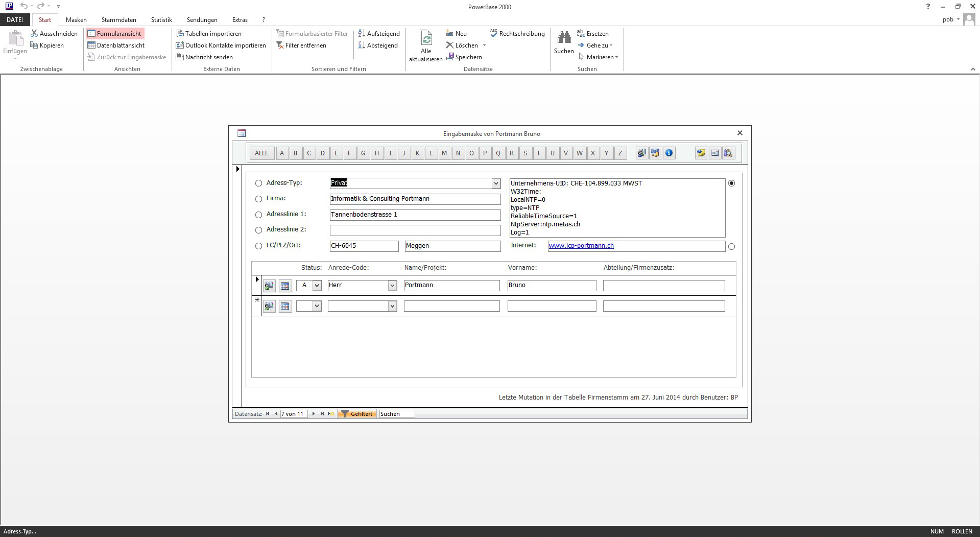
Task: Select the LC/PLZ/Ort radio button
Action: [x=258, y=246]
